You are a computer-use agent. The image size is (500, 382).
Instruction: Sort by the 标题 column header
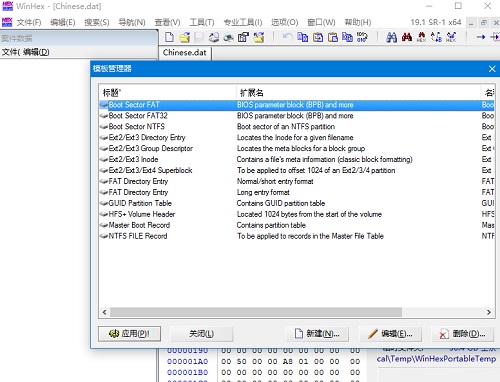[167, 92]
